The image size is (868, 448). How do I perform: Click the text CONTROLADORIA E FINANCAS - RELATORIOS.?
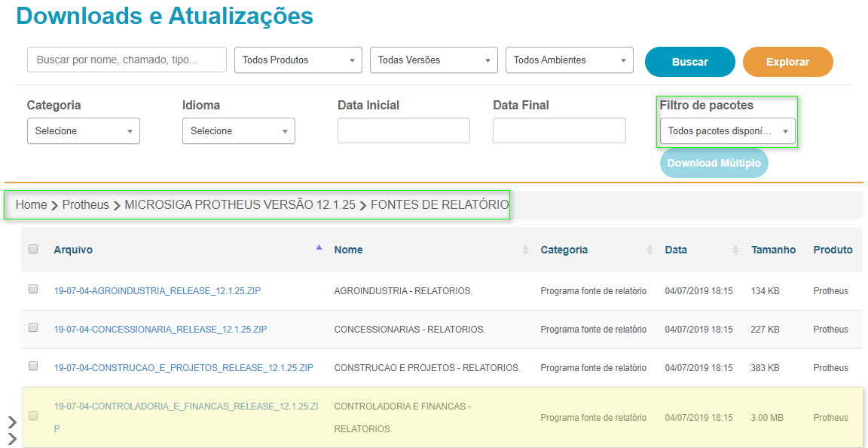pyautogui.click(x=402, y=418)
